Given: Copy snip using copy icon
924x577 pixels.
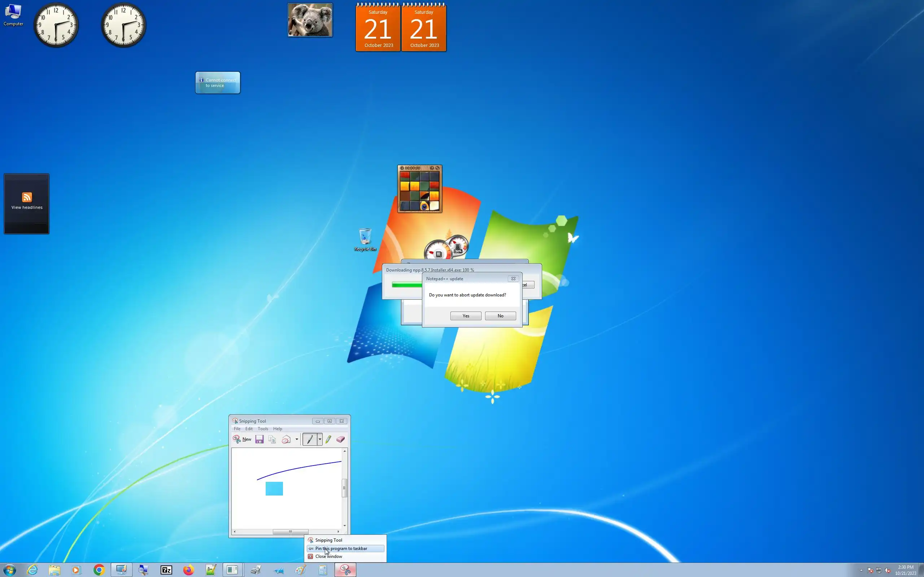Looking at the screenshot, I should coord(272,439).
